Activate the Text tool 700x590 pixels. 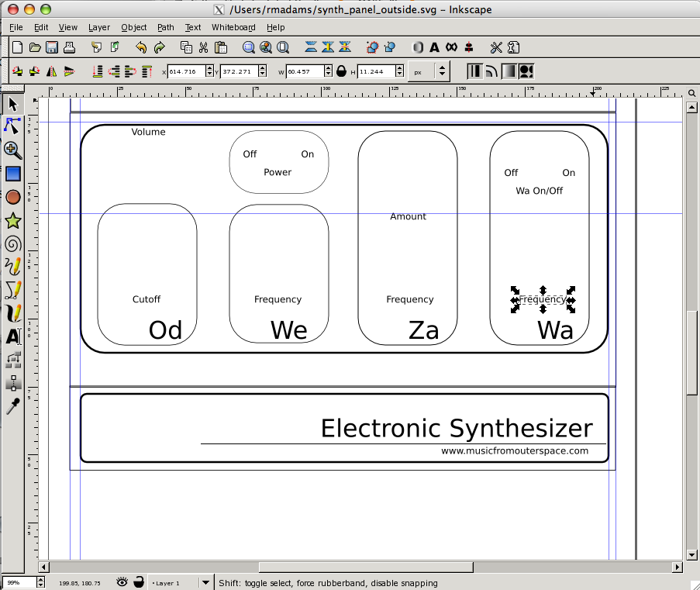12,337
